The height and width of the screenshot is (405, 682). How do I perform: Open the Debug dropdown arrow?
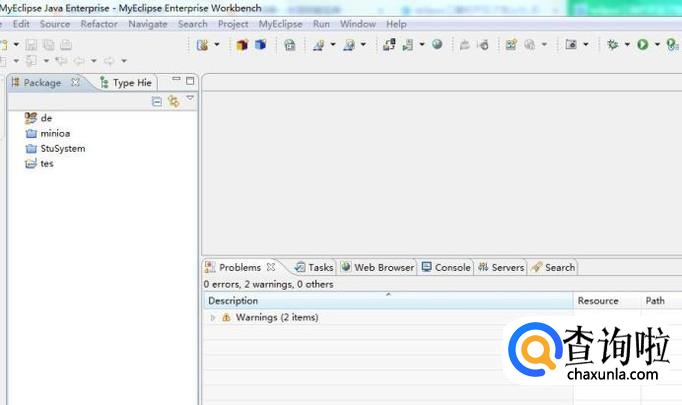click(627, 44)
